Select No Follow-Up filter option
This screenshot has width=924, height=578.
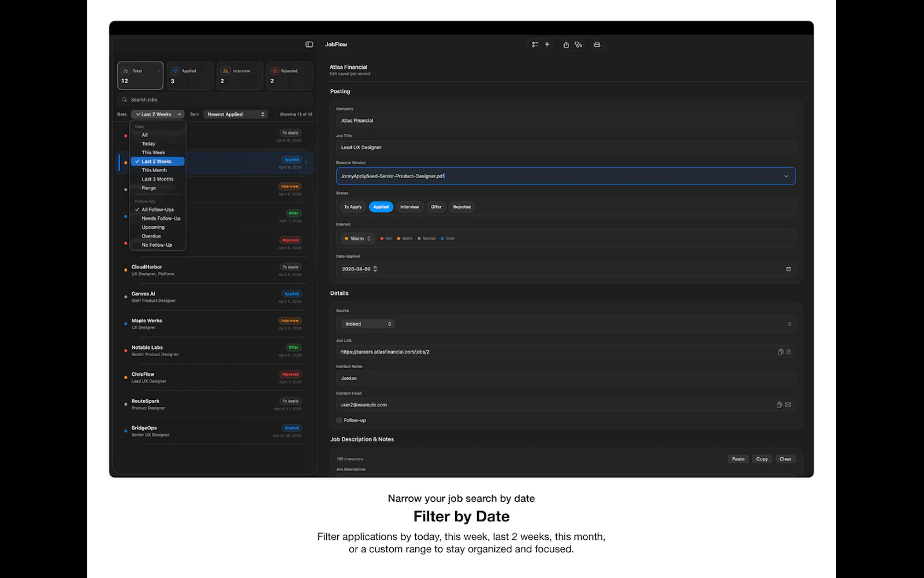pos(158,245)
